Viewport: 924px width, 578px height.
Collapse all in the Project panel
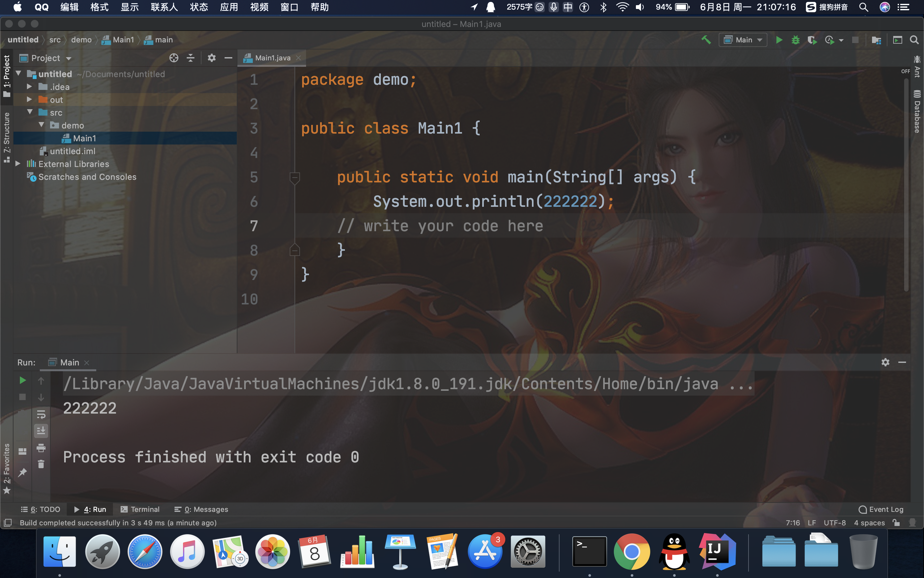pos(191,58)
